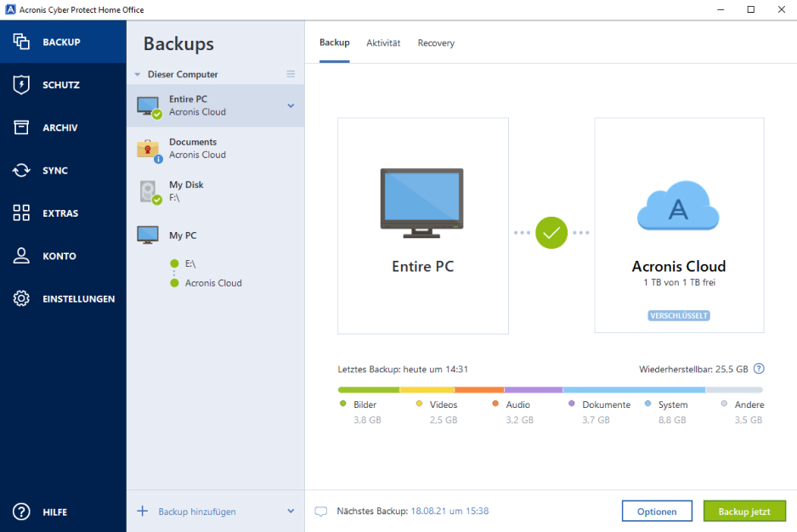Click help icon beside Wiederherstellbar 25,5 GB
This screenshot has height=532, width=797.
[x=759, y=369]
